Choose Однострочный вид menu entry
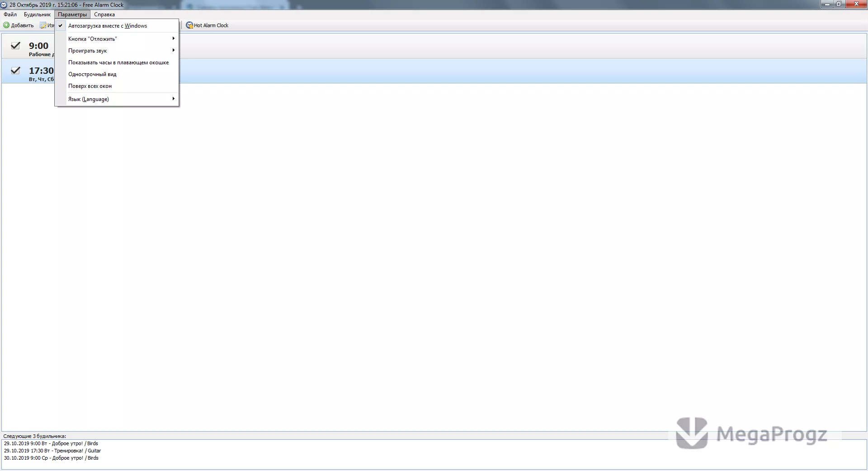This screenshot has width=868, height=471. 117,74
